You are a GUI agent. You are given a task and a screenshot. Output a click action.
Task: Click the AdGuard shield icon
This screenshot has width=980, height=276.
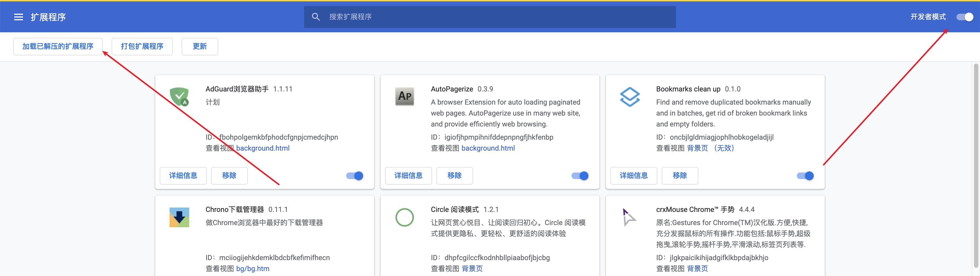(x=179, y=96)
